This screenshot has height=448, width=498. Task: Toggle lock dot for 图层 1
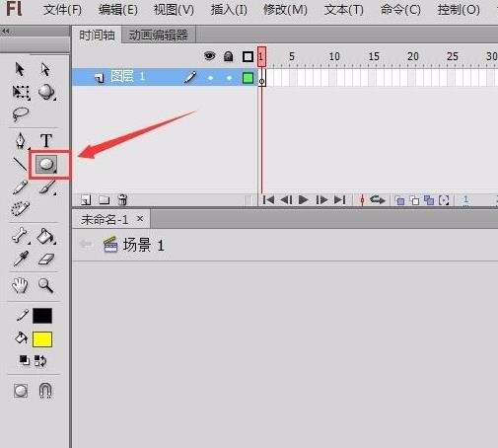coord(229,78)
